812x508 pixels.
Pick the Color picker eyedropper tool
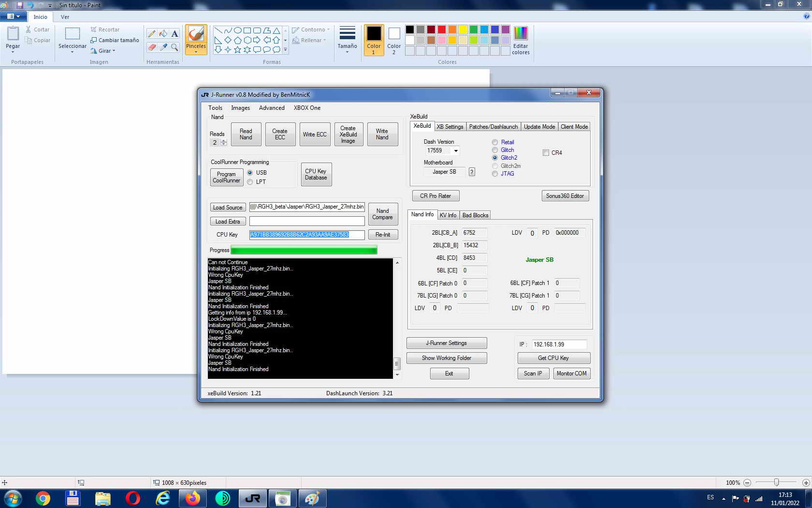pyautogui.click(x=163, y=47)
